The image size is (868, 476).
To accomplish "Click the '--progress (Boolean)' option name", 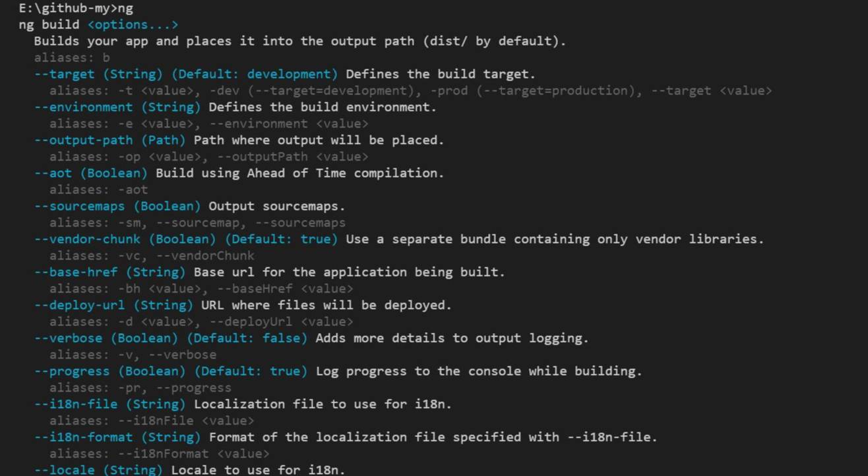I will pos(109,371).
